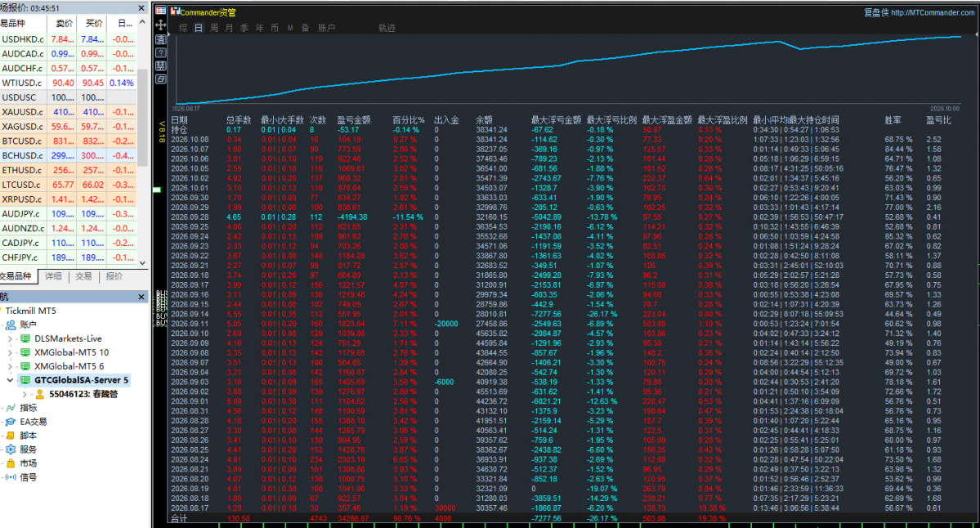Select the XAUUSD.c symbol row
The width and height of the screenshot is (980, 528).
coord(68,112)
